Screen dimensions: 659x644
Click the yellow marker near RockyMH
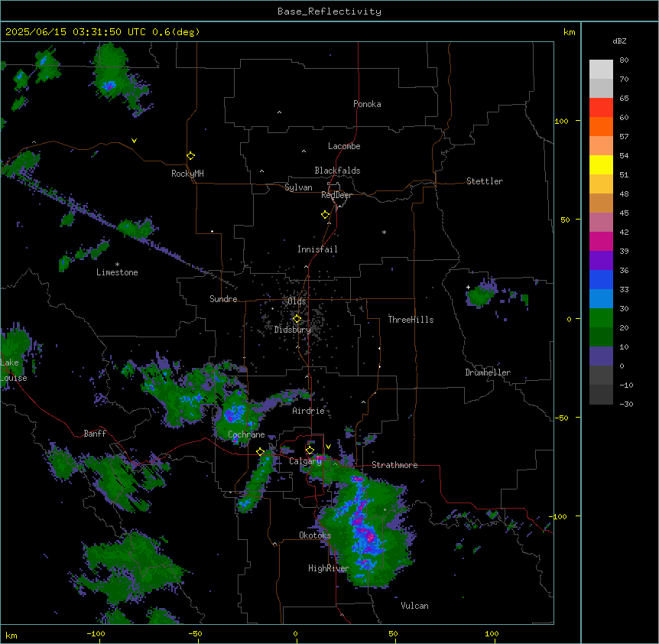click(190, 156)
